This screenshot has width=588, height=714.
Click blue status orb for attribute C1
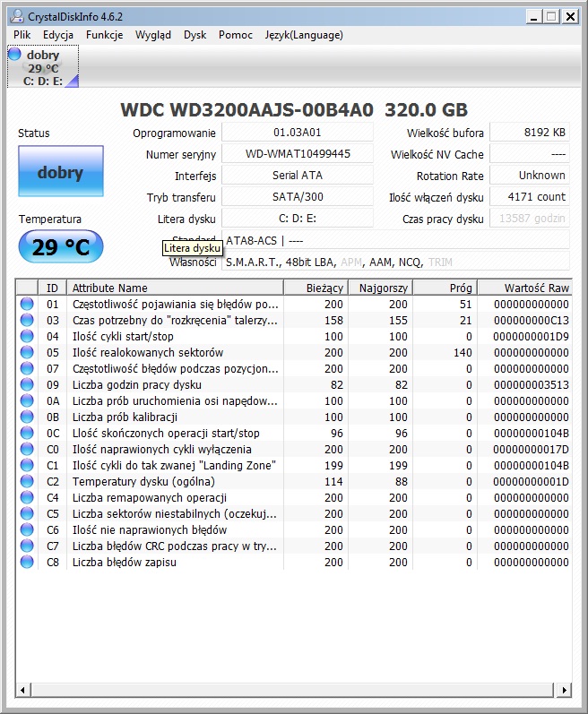click(27, 465)
